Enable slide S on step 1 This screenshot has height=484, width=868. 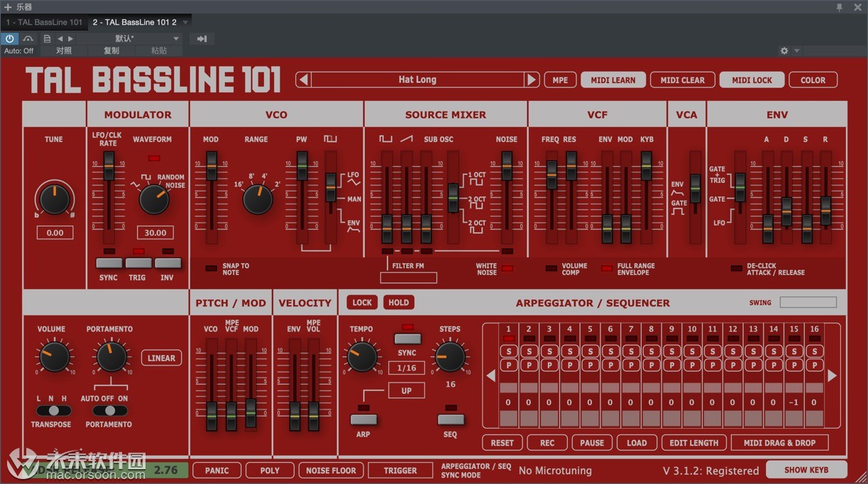click(509, 351)
